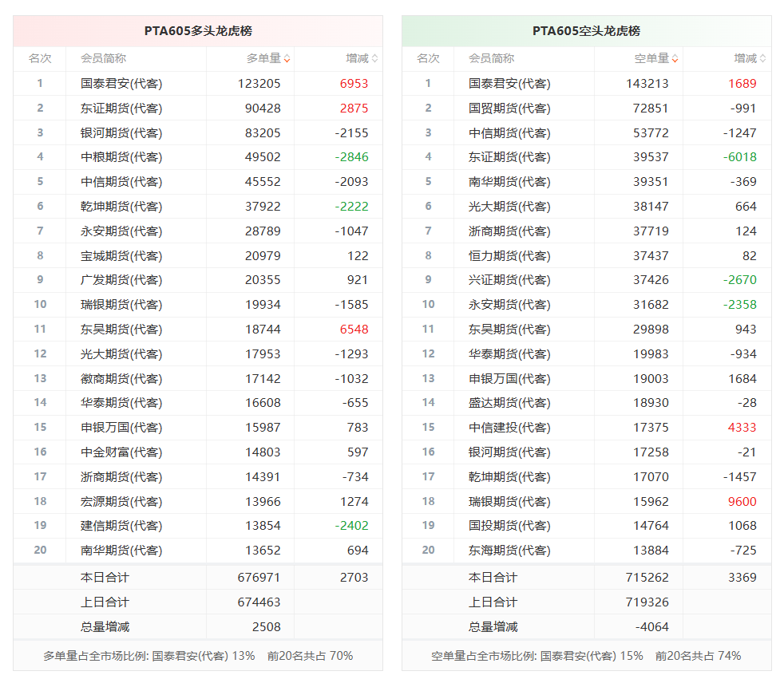The width and height of the screenshot is (784, 683).
Task: Select 徽商期货(代客) row
Action: [x=198, y=379]
